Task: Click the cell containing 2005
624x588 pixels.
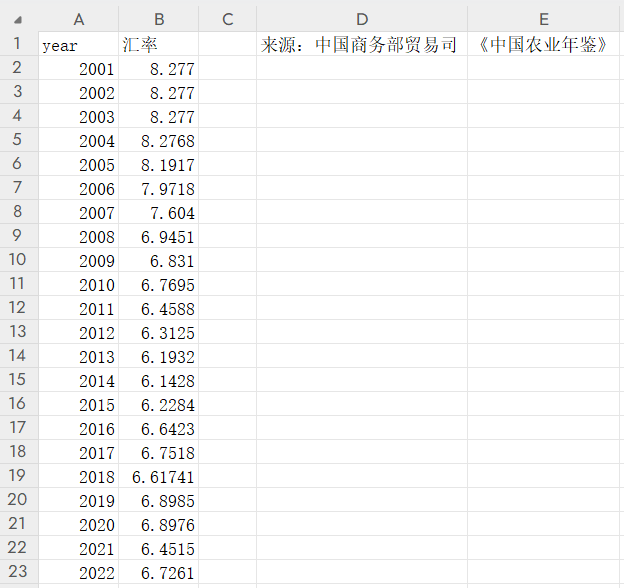Action: click(78, 164)
